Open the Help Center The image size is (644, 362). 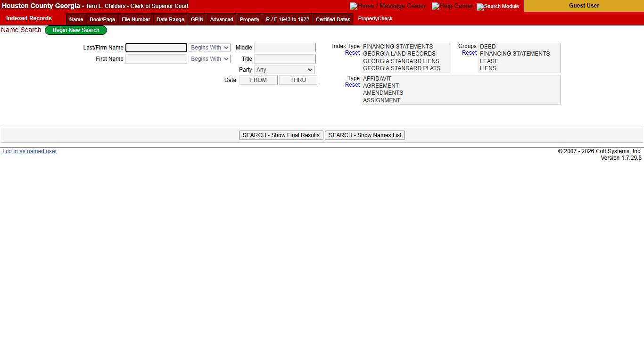click(452, 6)
